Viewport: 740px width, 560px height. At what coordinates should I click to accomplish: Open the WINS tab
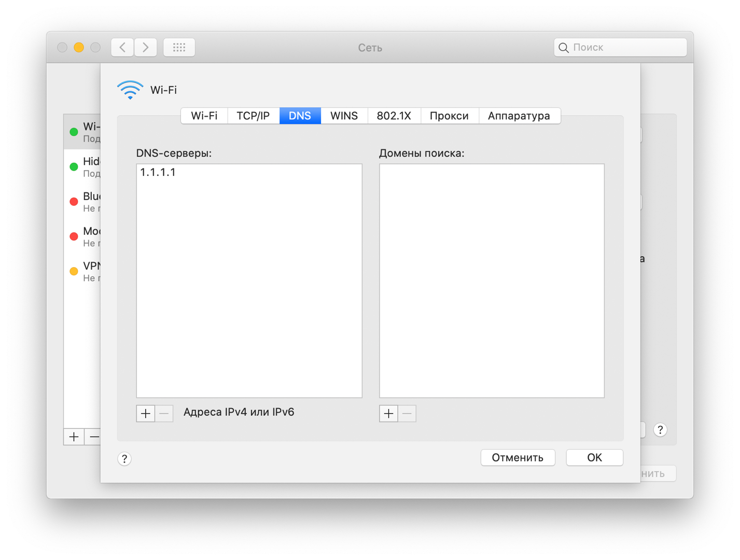[344, 116]
